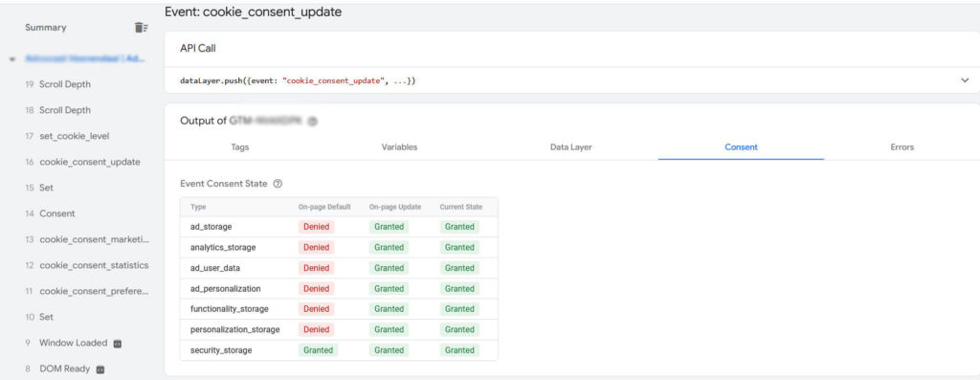Expand the API Call details chevron
Viewport: 980px width, 380px height.
tap(965, 80)
